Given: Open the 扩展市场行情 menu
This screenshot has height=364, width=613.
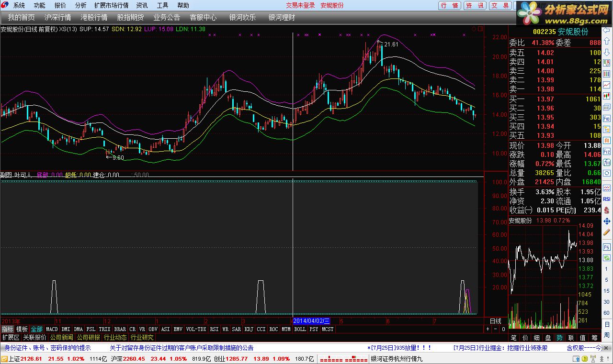Looking at the screenshot, I should [112, 5].
